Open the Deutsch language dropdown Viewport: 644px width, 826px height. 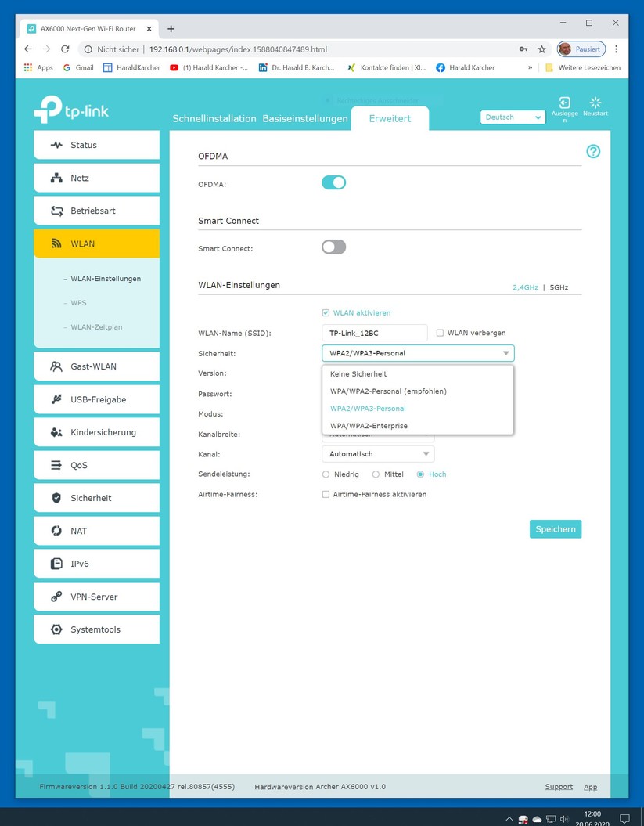pyautogui.click(x=513, y=117)
